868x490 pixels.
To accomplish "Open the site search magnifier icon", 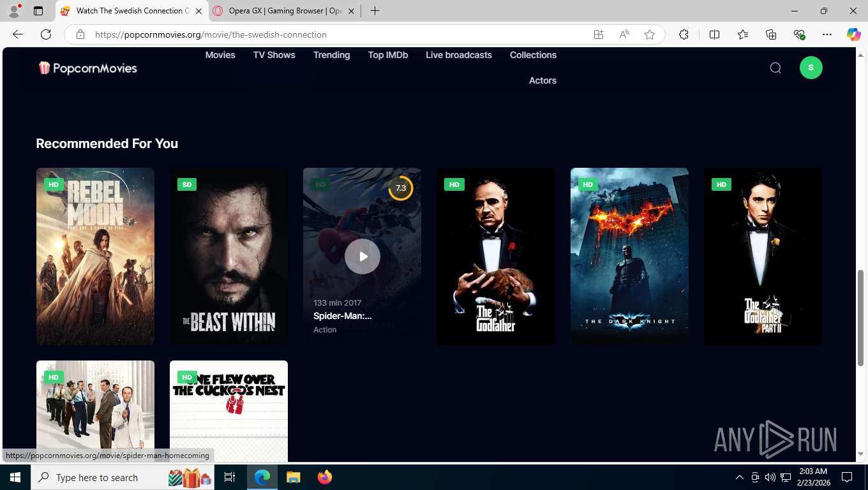I will point(775,68).
